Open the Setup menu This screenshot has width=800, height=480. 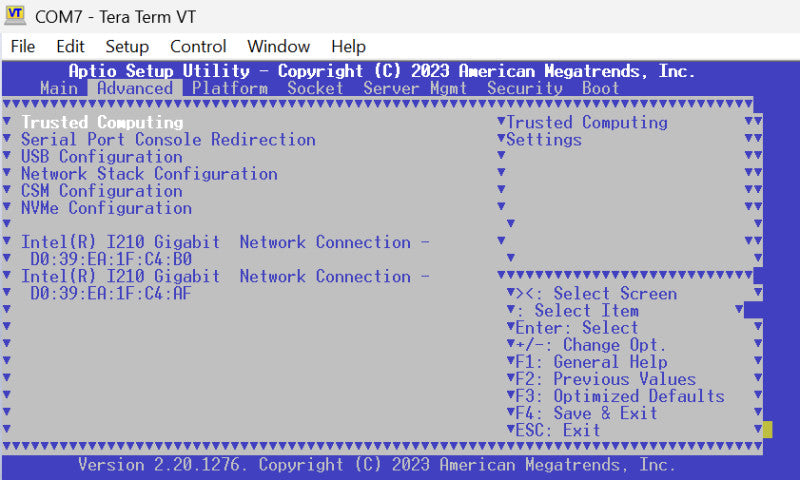point(127,46)
